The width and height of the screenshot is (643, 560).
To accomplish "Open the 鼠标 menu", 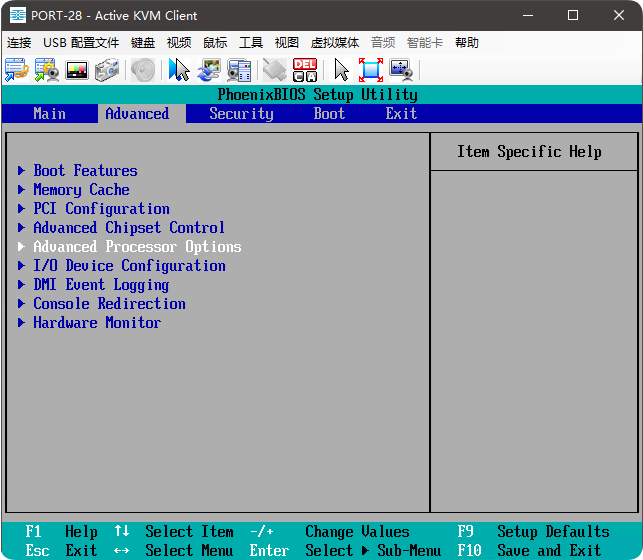I will point(215,43).
